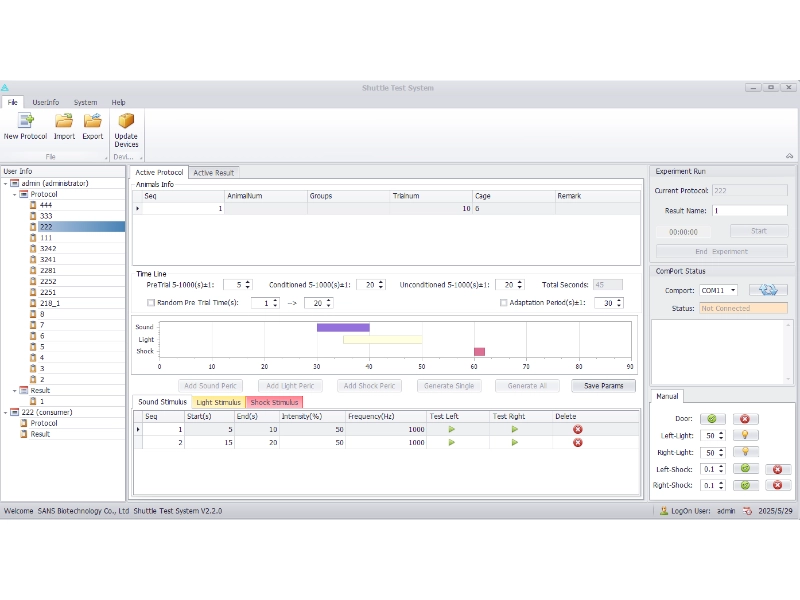Select the Sound Stimulus tab

point(162,402)
